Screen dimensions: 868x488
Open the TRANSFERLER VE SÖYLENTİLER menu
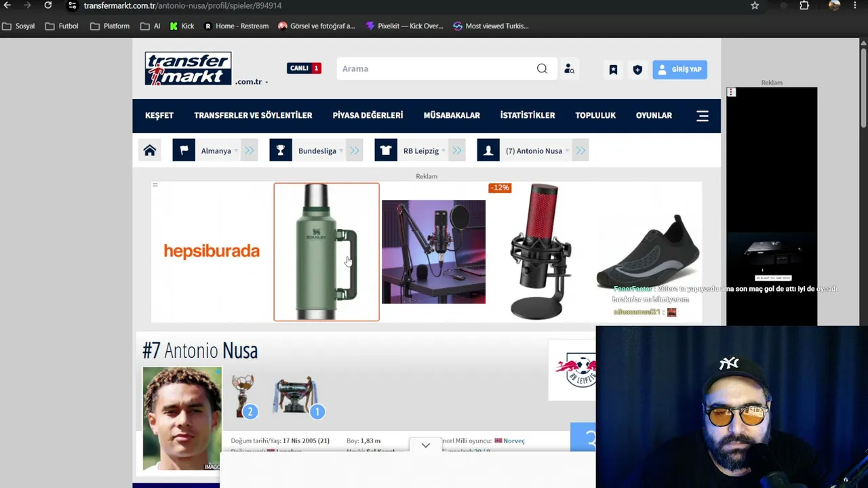253,115
